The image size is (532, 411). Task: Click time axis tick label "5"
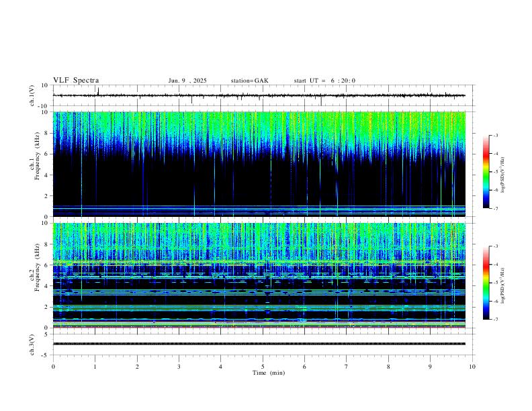tap(263, 367)
